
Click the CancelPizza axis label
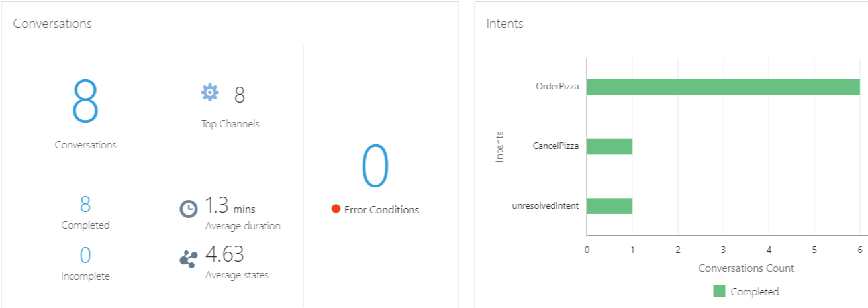[556, 146]
